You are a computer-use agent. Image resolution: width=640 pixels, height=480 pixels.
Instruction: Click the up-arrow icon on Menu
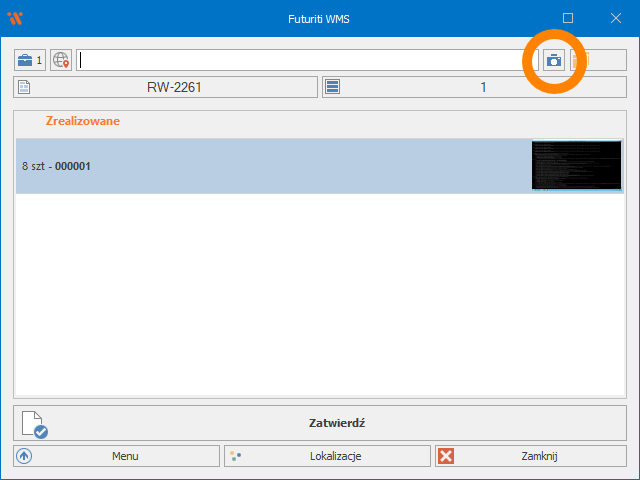click(25, 456)
